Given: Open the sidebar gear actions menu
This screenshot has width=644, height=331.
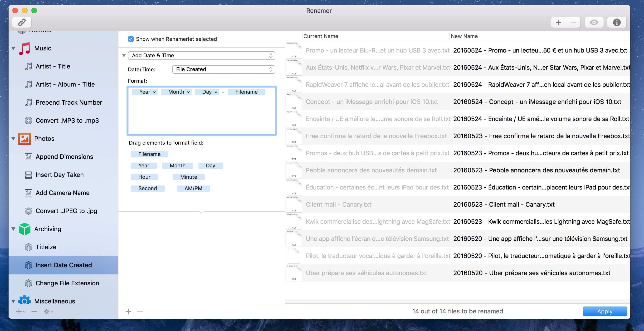Looking at the screenshot, I should tap(48, 312).
